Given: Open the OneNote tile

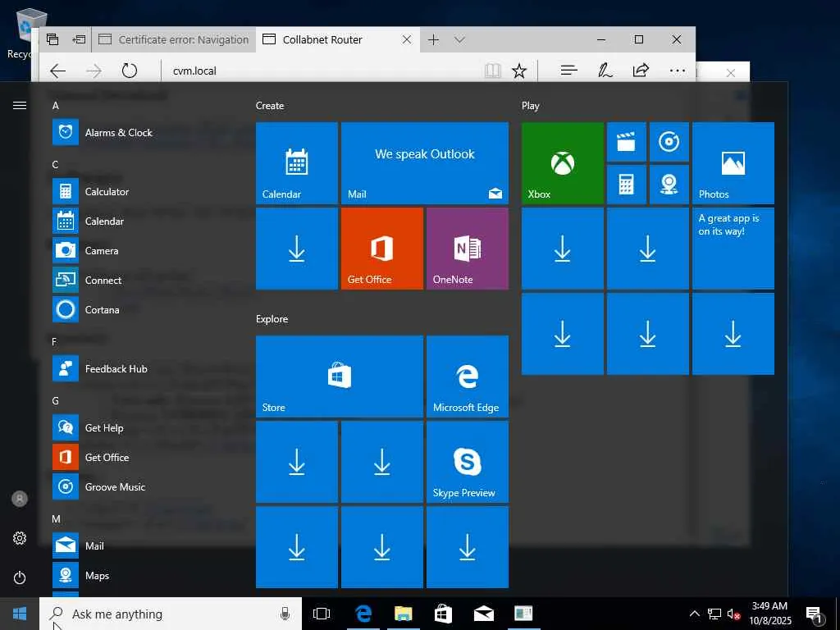Looking at the screenshot, I should click(468, 249).
